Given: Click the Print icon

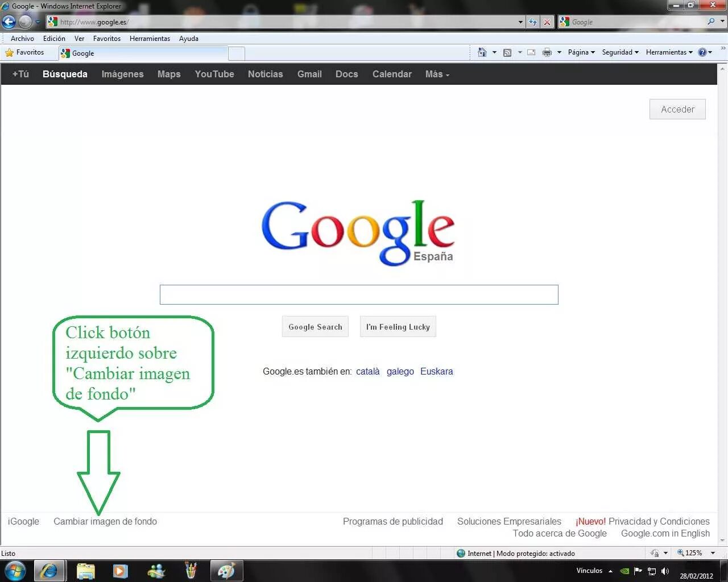Looking at the screenshot, I should pos(547,52).
